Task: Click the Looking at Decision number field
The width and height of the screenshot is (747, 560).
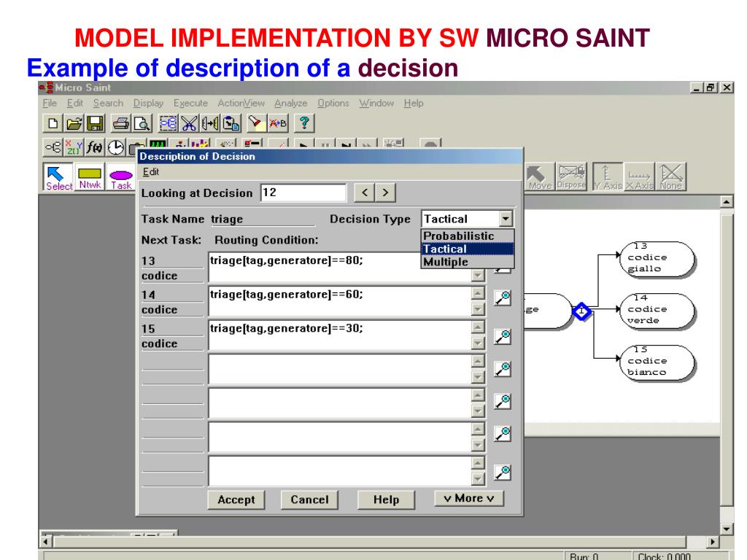Action: [303, 192]
